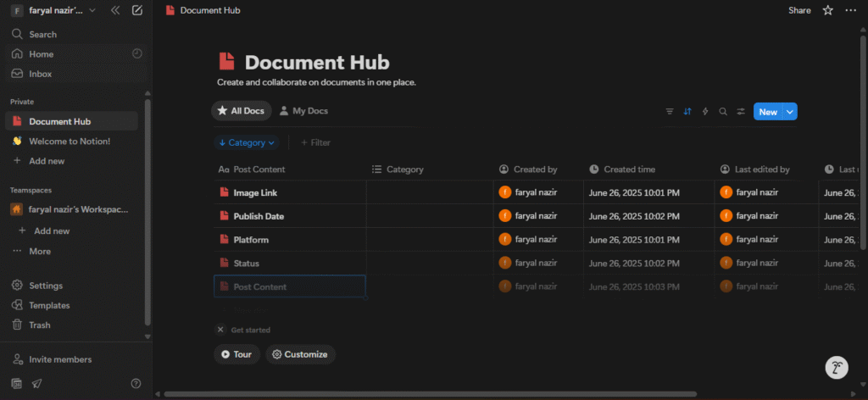Click the Category cell of Image Link row
The width and height of the screenshot is (868, 400).
click(x=430, y=192)
